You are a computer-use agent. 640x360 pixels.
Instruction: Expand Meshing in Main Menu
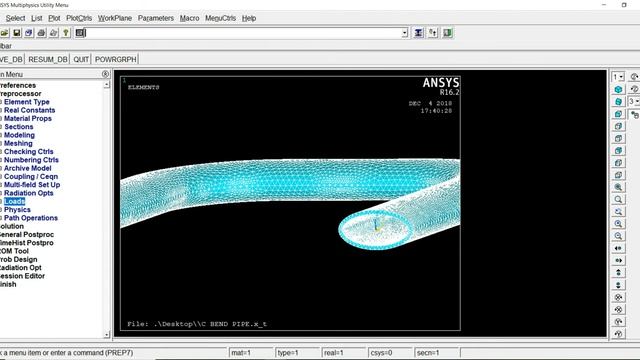coord(18,143)
